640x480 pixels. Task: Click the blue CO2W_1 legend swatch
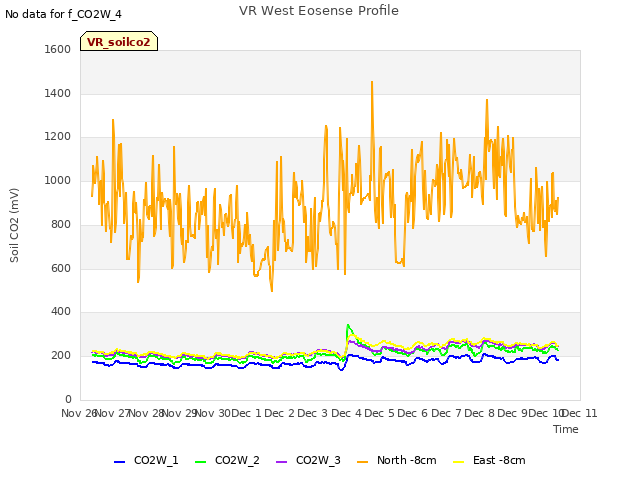coord(119,462)
